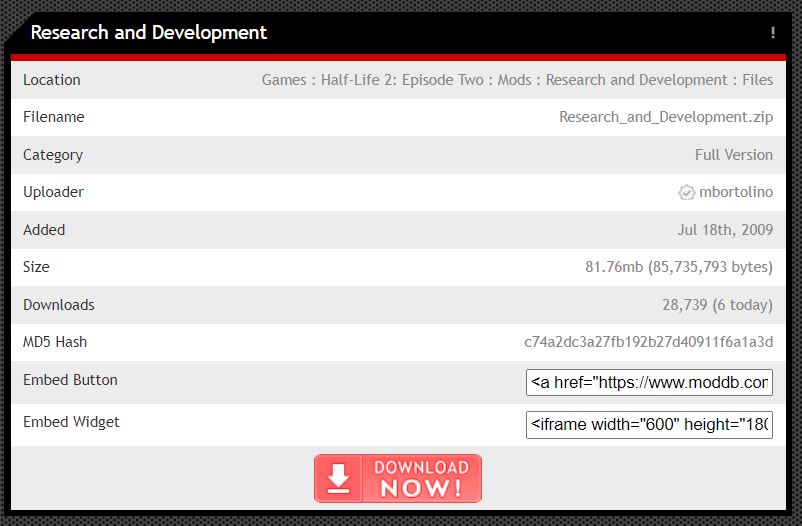The height and width of the screenshot is (526, 802).
Task: Open uploader mbortolino profile link
Action: point(736,192)
